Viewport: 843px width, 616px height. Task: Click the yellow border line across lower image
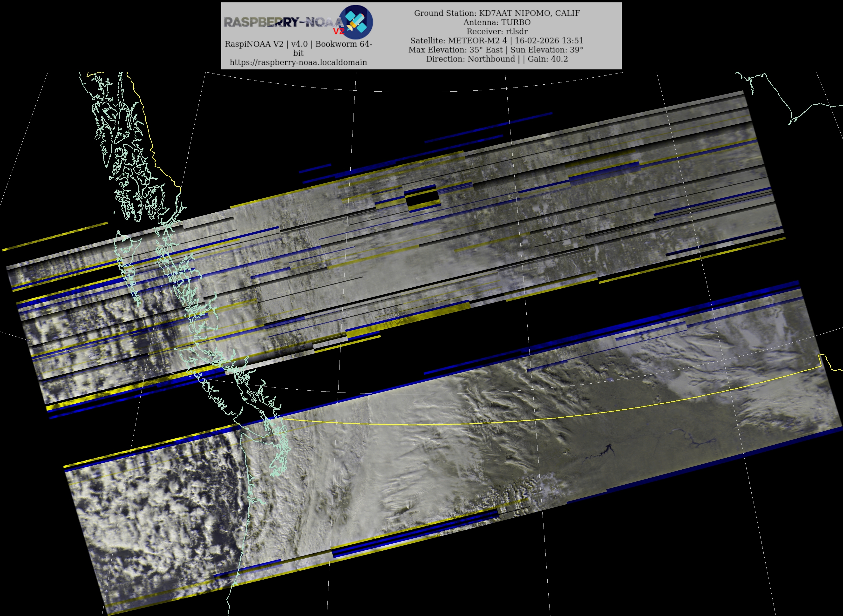[x=485, y=423]
